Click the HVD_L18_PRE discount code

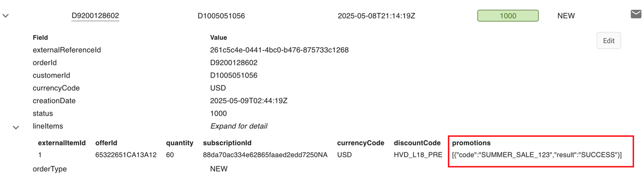click(418, 155)
